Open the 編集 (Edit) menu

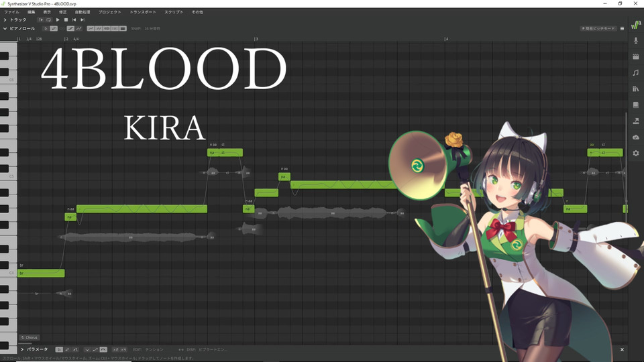click(32, 12)
